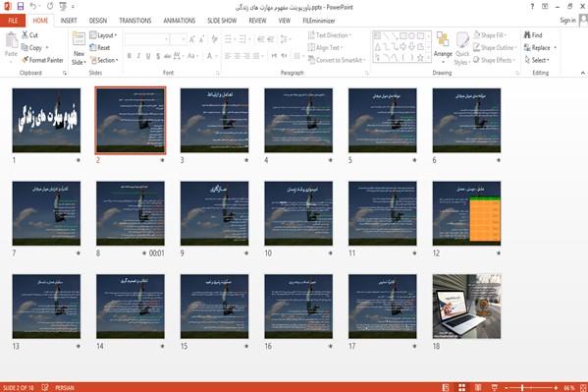Open the Copy dropdown arrow
This screenshot has width=588, height=392.
47,48
